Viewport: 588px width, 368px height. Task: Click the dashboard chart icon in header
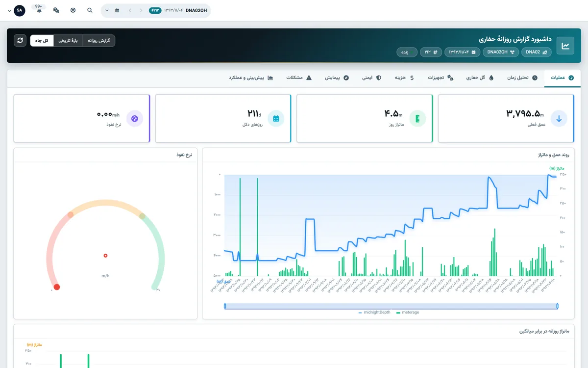pos(565,46)
